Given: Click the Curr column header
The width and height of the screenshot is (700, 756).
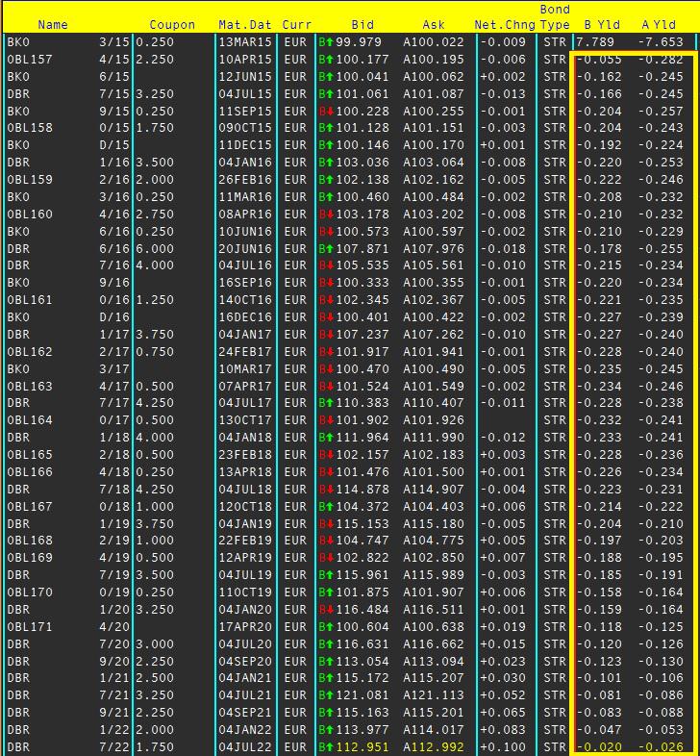Looking at the screenshot, I should pyautogui.click(x=297, y=25).
